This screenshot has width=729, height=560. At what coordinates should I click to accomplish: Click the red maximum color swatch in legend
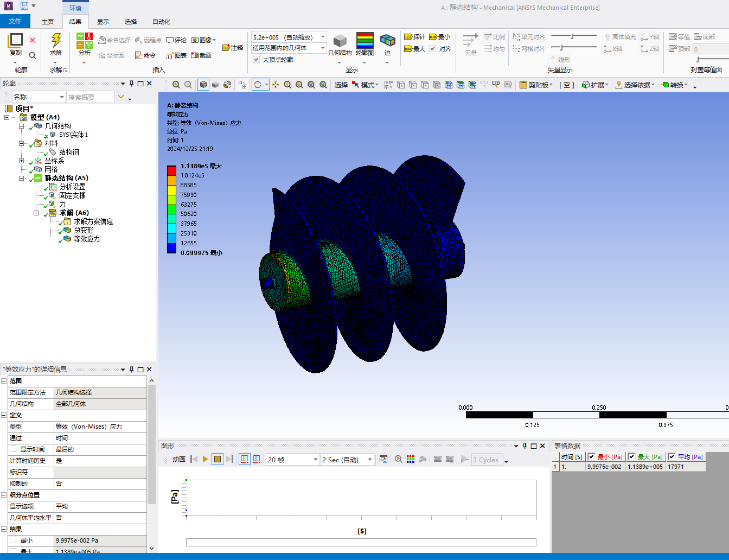point(171,170)
